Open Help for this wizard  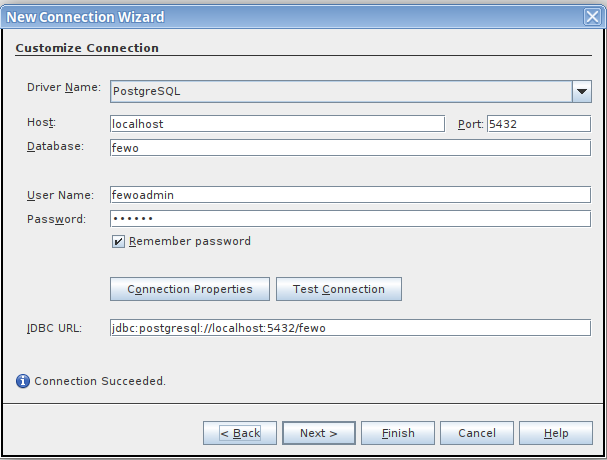pos(556,433)
